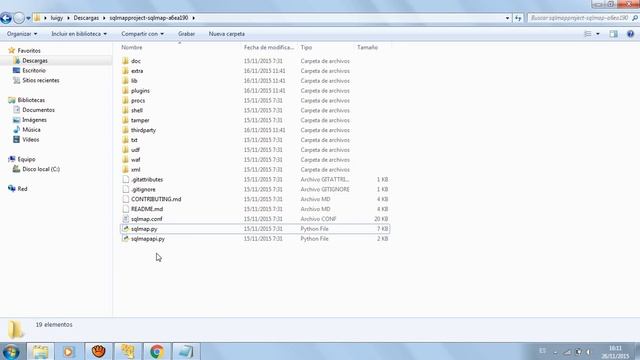Select the thirdparty folder icon
The height and width of the screenshot is (360, 640).
pos(125,130)
